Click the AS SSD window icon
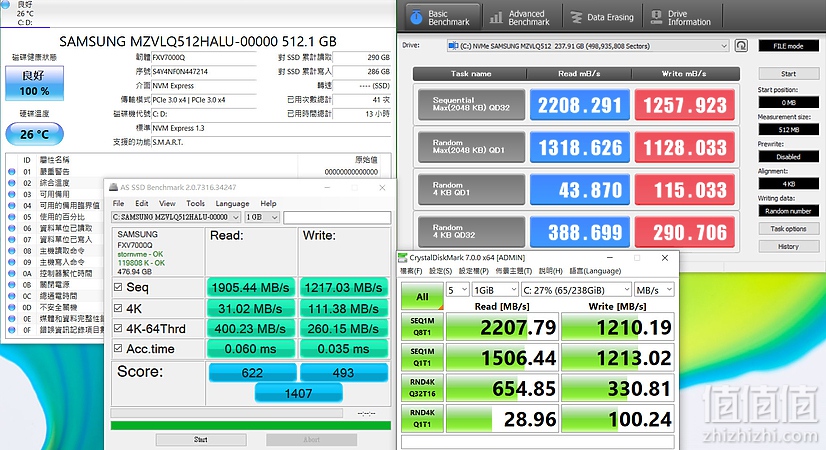 tap(113, 187)
